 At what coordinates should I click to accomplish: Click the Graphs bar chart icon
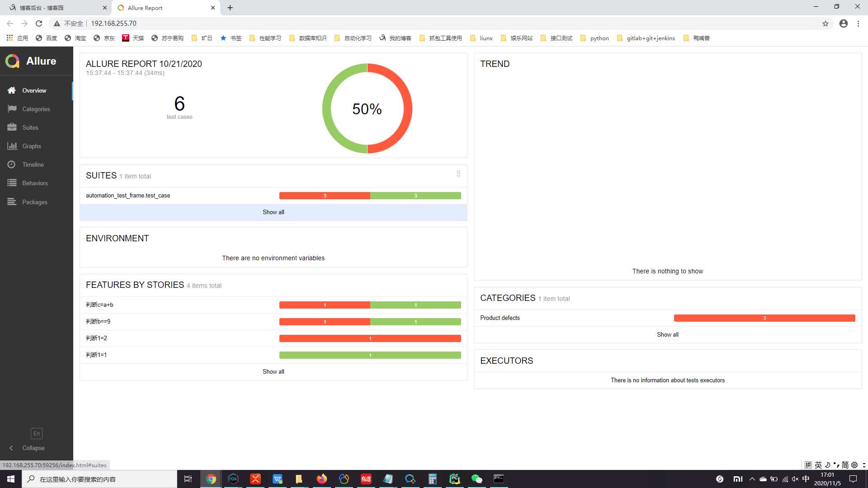pos(12,146)
